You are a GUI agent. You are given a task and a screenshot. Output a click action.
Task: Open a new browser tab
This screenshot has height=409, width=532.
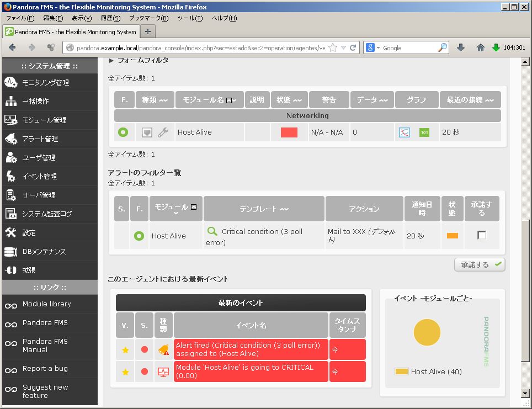tap(147, 31)
